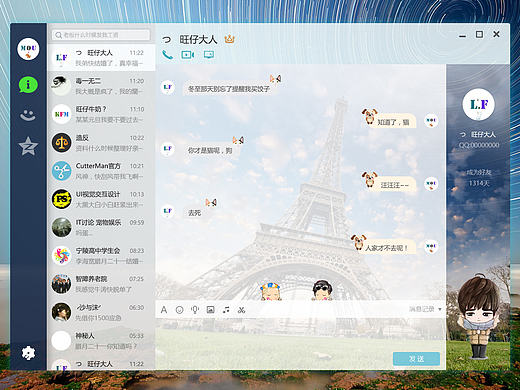Click the CutterMan scissors avatar
Screen dimensions: 520x390
pos(62,171)
